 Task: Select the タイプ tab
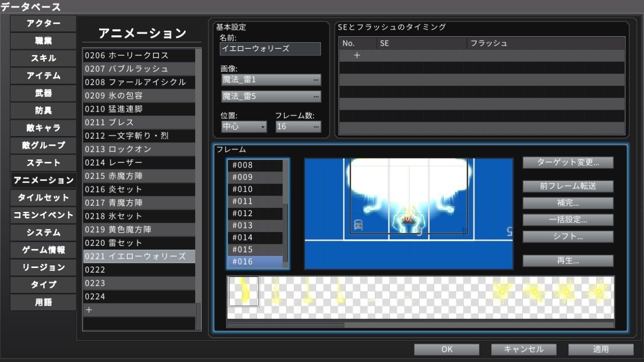click(x=43, y=285)
